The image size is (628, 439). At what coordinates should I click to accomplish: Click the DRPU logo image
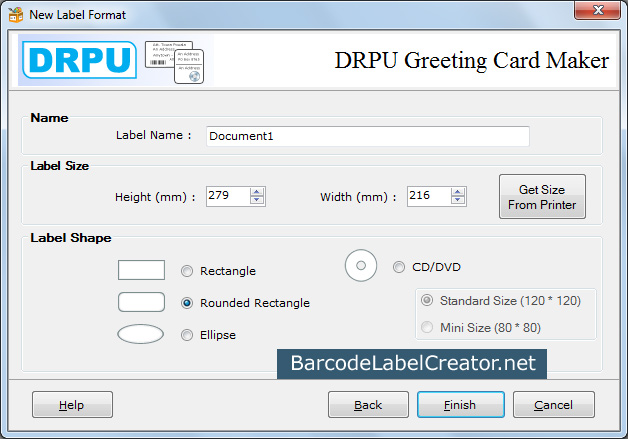80,60
